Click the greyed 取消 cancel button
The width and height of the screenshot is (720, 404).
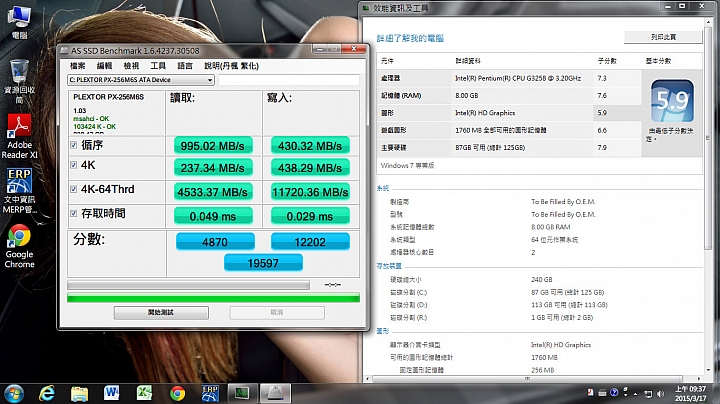click(x=277, y=313)
